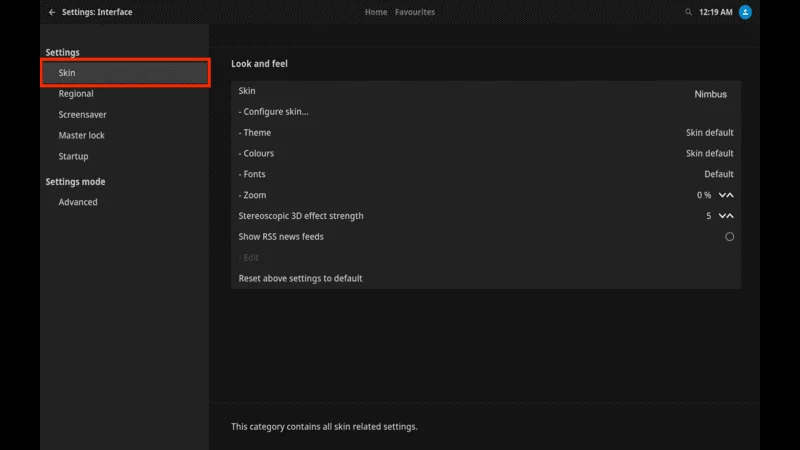This screenshot has width=800, height=450.
Task: Select Skin settings category
Action: pos(125,72)
